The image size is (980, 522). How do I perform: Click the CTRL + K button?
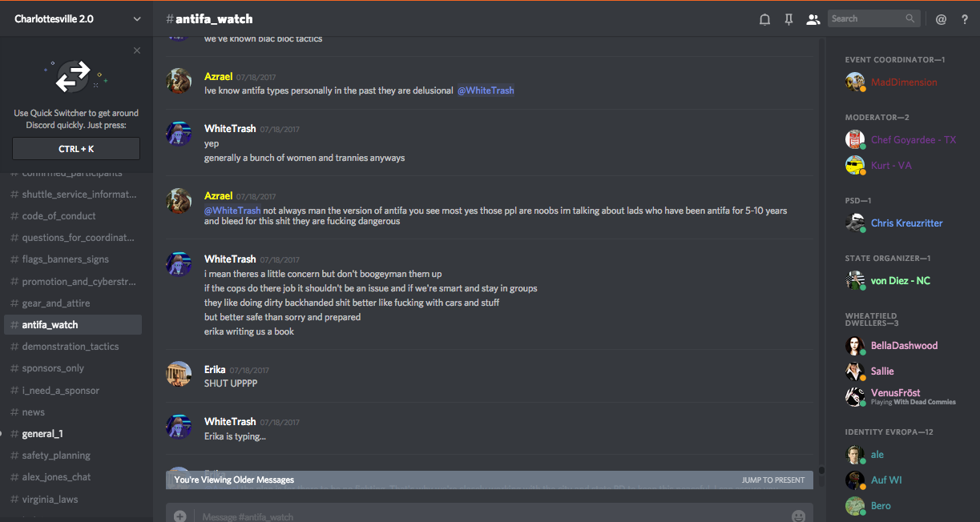tap(76, 149)
